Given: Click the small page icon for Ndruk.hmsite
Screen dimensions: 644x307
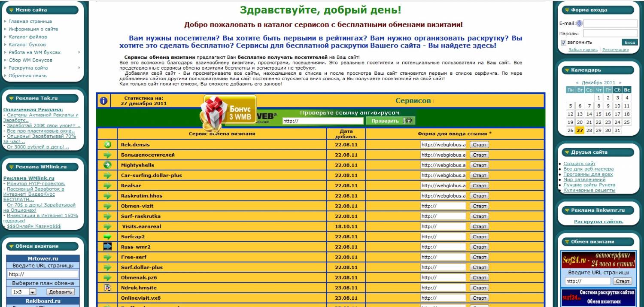Looking at the screenshot, I should point(108,288).
